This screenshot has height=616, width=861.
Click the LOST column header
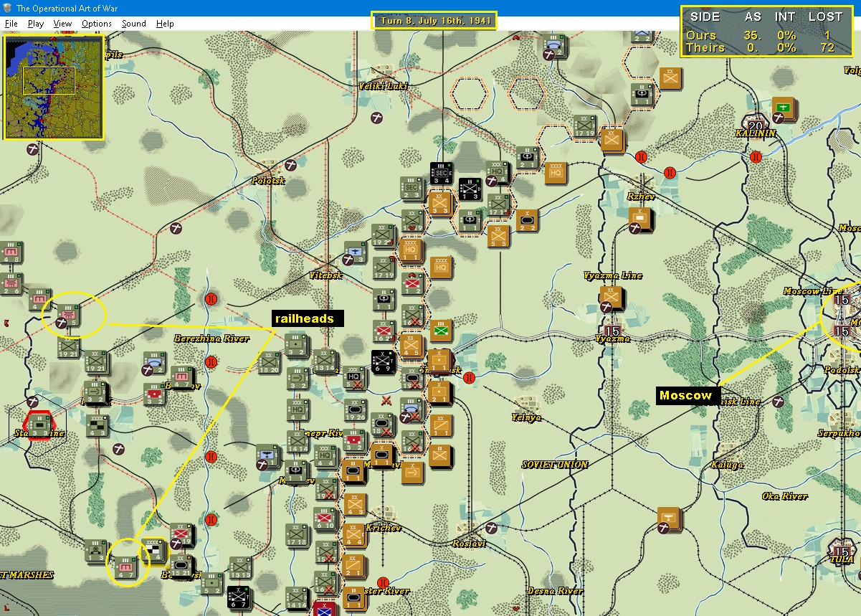[x=825, y=16]
